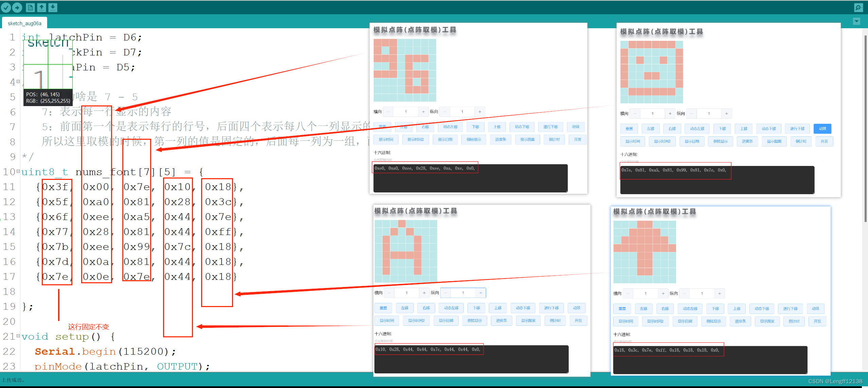
Task: Click 开发 in panel with 0xe0 hex output
Action: [x=578, y=139]
